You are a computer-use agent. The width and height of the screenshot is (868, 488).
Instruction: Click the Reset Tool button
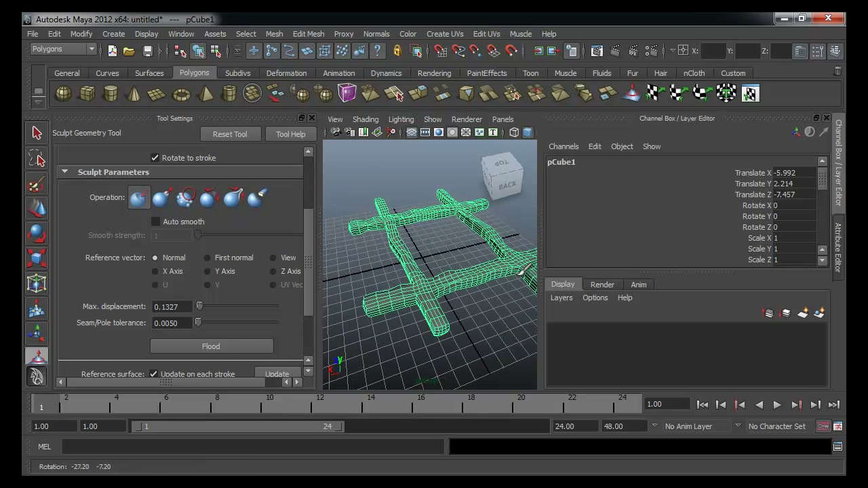[x=230, y=134]
